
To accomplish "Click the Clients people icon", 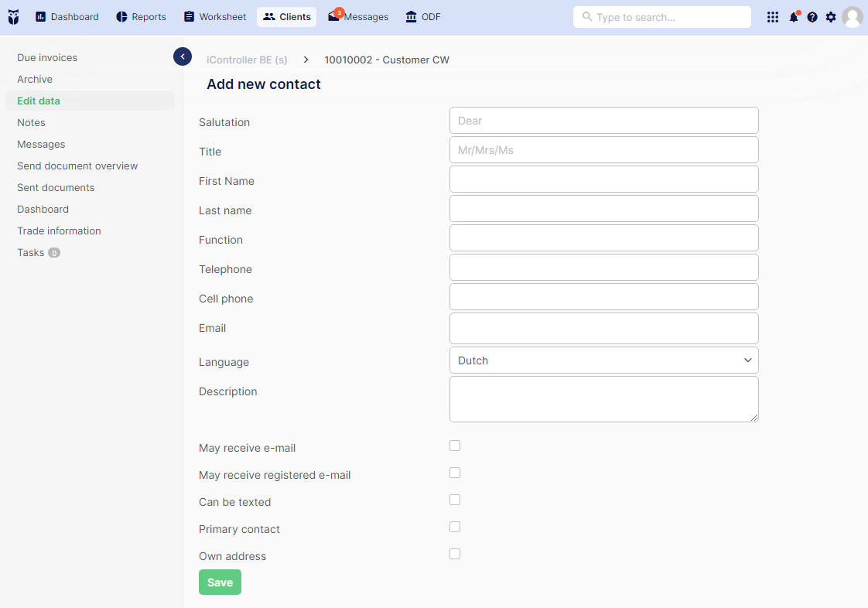I will click(269, 16).
